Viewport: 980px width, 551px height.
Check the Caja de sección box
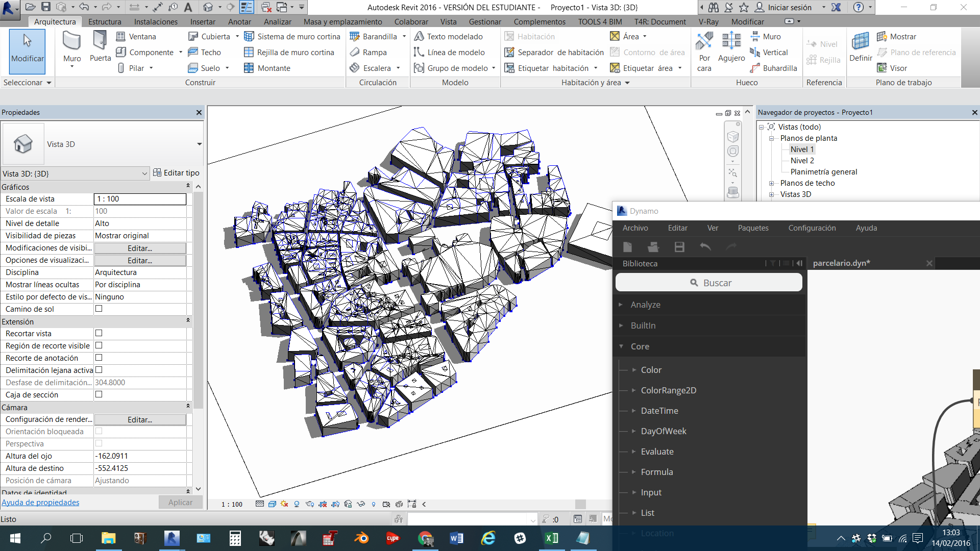coord(99,394)
